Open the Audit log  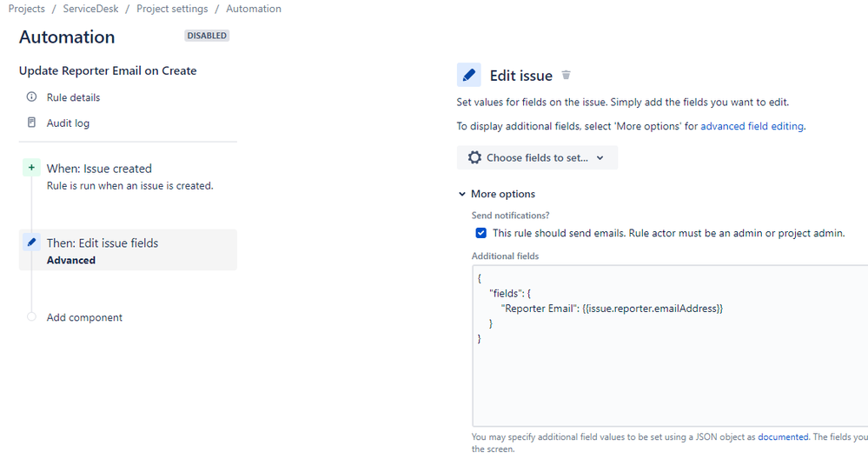[68, 123]
